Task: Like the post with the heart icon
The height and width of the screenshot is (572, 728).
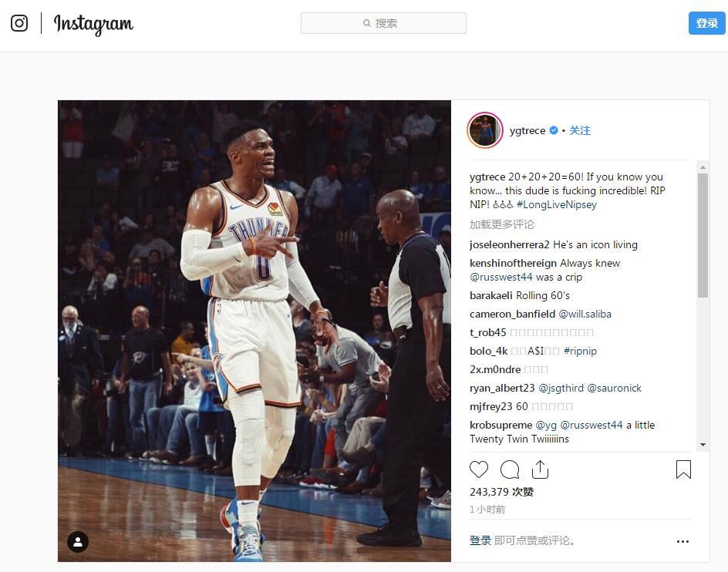Action: point(479,469)
